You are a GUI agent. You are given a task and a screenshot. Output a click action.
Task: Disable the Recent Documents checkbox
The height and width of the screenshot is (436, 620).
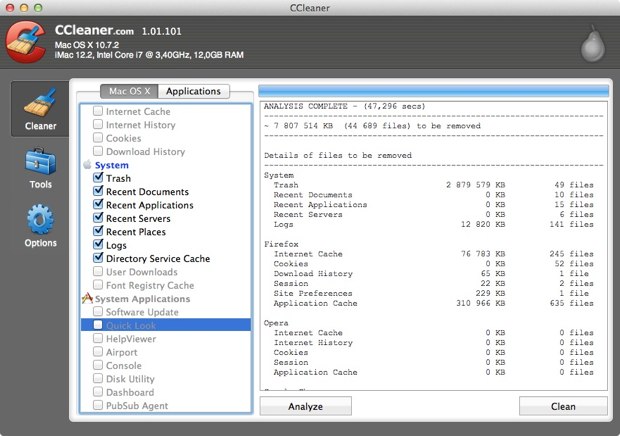(98, 192)
